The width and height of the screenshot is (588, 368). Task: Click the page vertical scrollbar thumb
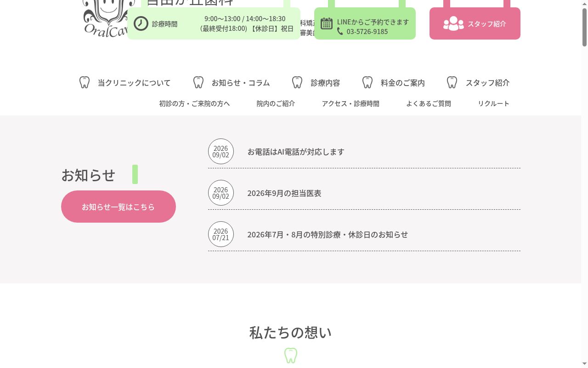click(x=584, y=27)
